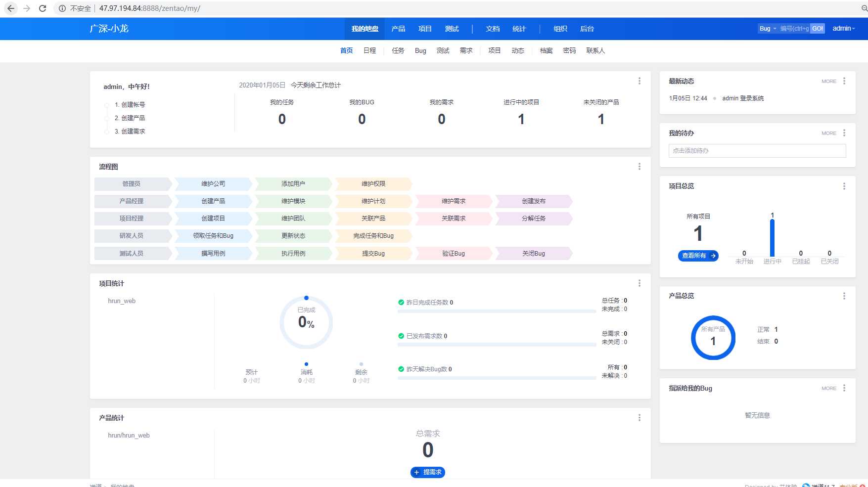Select hrun/hrun_web in 产品统计 list

(129, 435)
